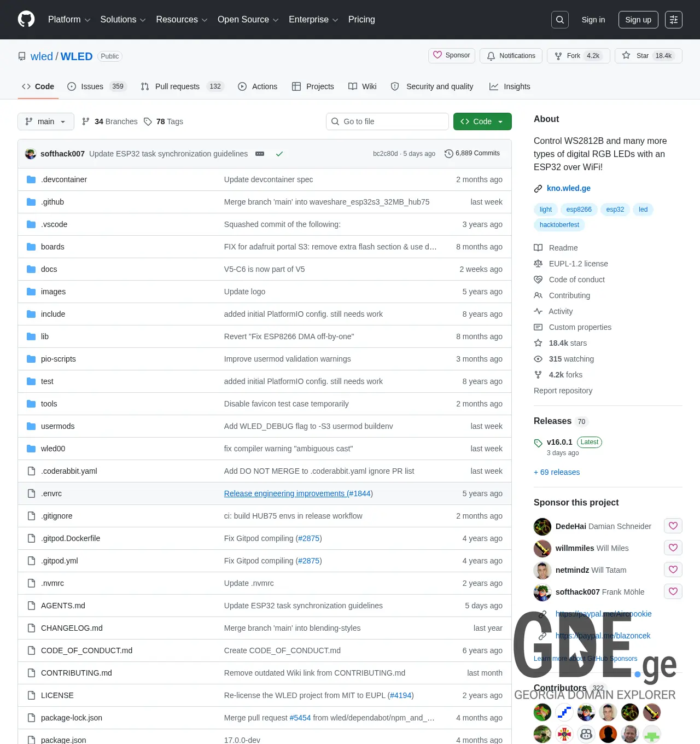Viewport: 700px width, 744px height.
Task: Click the willmmiles sponsor avatar
Action: (x=542, y=548)
